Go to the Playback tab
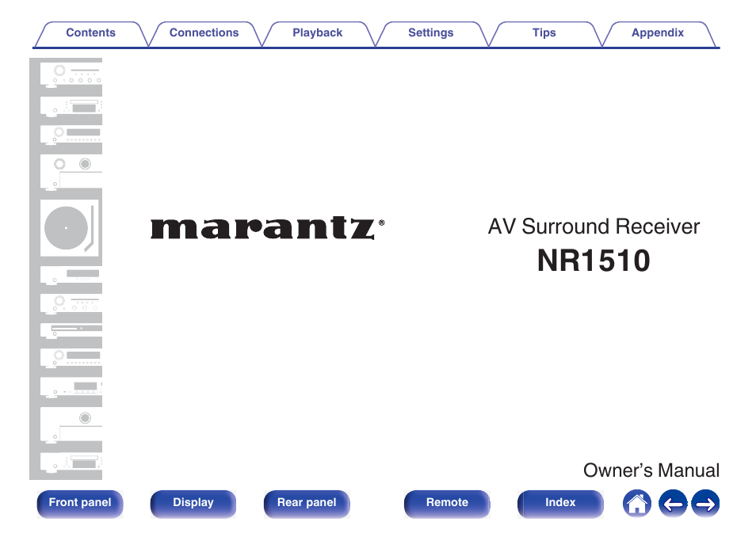The image size is (756, 533). pos(317,34)
